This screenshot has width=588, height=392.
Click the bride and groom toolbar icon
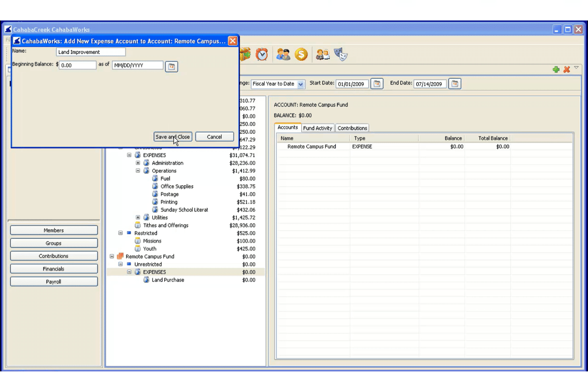(323, 54)
